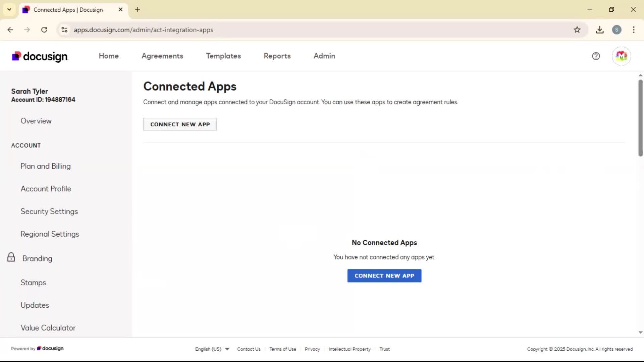The height and width of the screenshot is (362, 644).
Task: Open browser downloads icon
Action: [600, 30]
